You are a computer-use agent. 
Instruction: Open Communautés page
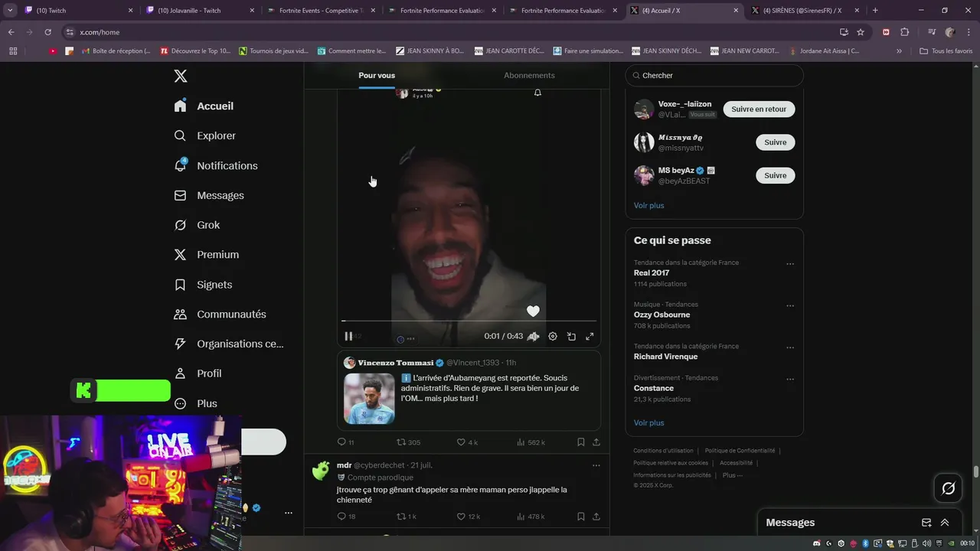(x=220, y=315)
